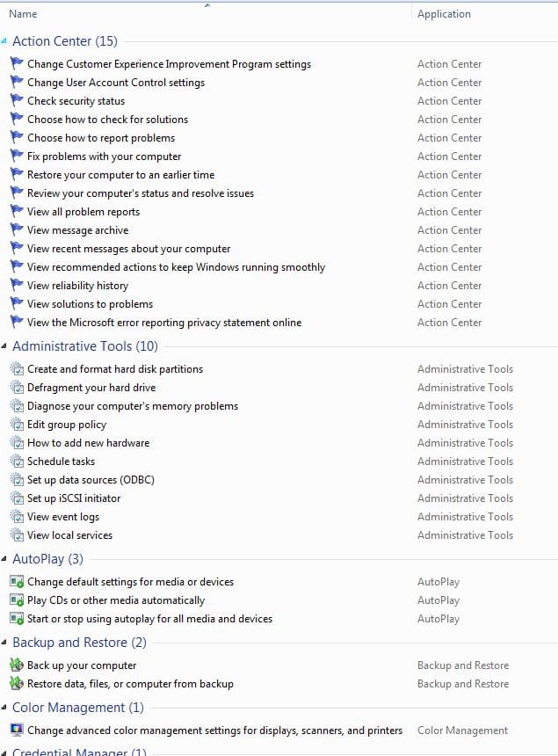558x756 pixels.
Task: Click gear icon beside View event logs
Action: click(17, 517)
